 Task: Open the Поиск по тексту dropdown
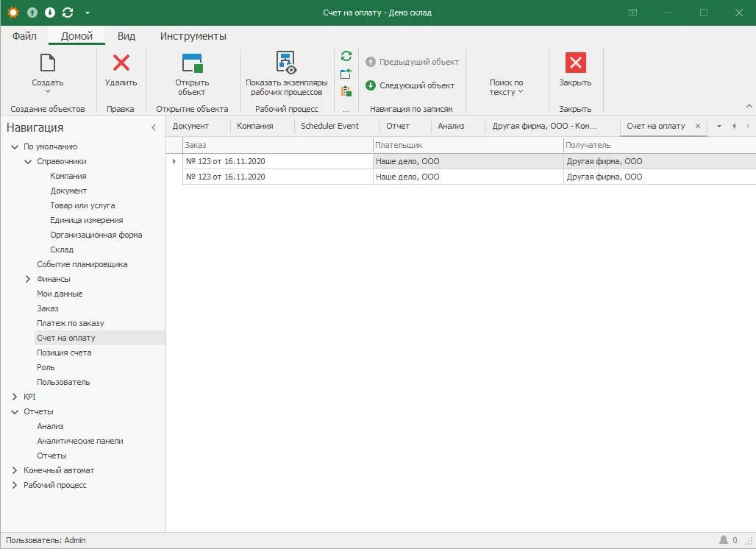pyautogui.click(x=506, y=88)
